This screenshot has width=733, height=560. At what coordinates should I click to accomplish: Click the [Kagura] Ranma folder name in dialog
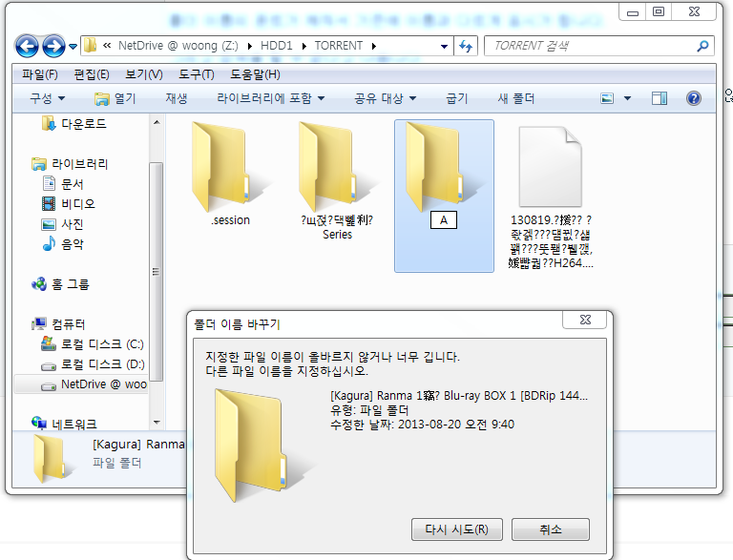[x=458, y=396]
